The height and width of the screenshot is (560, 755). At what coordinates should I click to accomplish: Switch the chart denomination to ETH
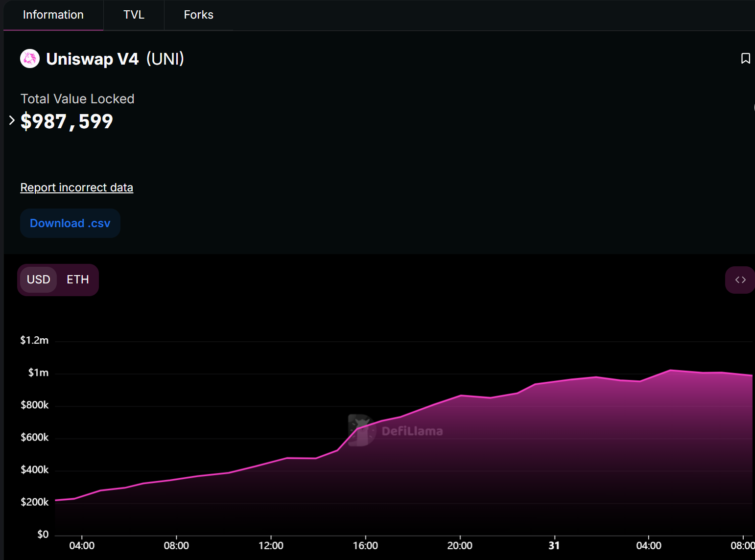[x=78, y=280]
